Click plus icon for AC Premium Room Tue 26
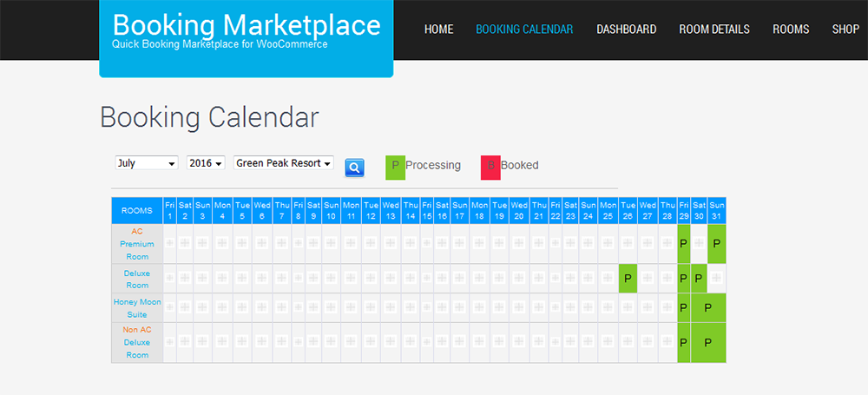Screen dimensions: 868x395 (628, 243)
